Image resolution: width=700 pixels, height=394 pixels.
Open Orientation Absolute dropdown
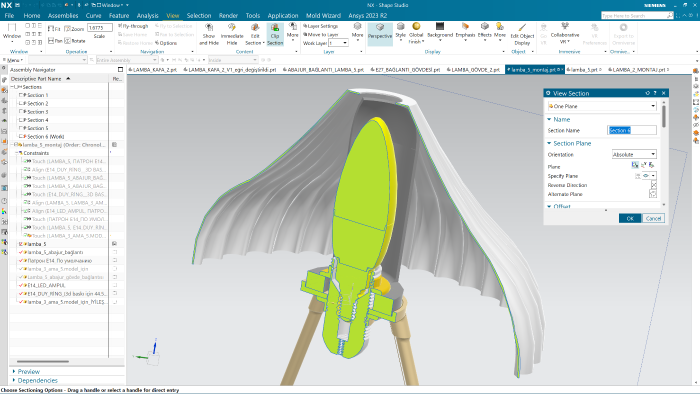634,154
